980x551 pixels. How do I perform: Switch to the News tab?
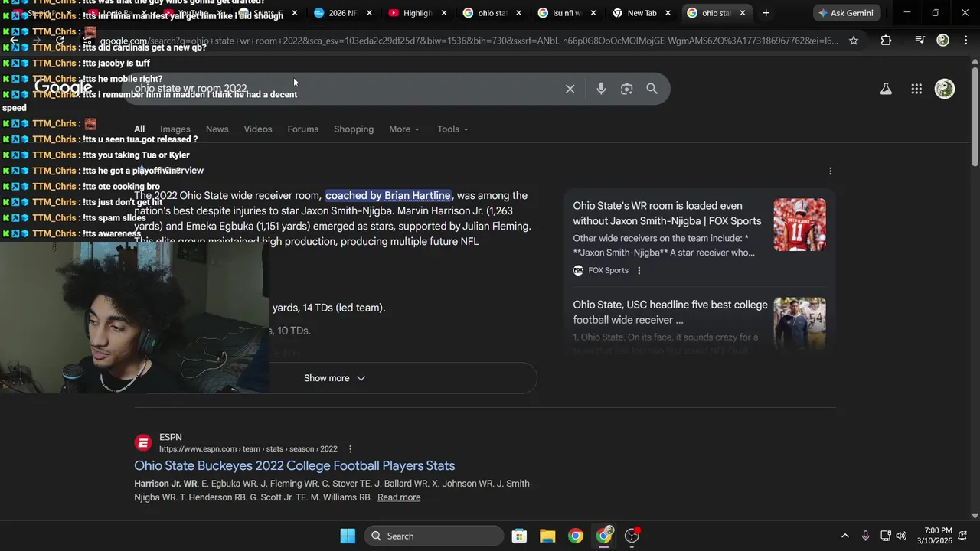[217, 129]
